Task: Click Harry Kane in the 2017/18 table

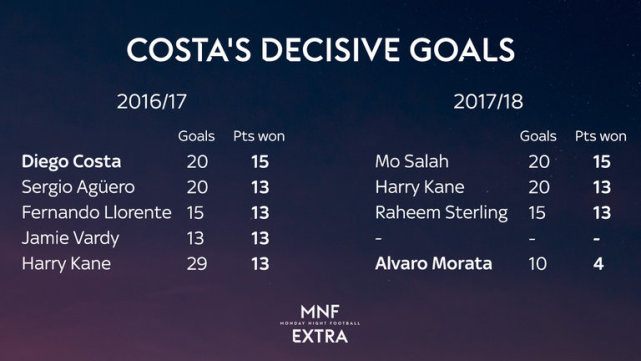Action: pyautogui.click(x=419, y=187)
